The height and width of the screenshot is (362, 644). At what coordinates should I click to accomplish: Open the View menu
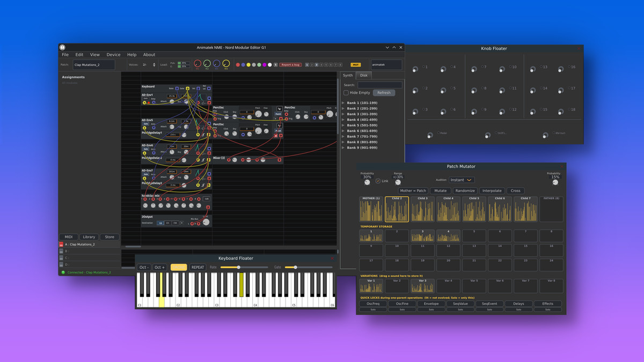tap(95, 55)
